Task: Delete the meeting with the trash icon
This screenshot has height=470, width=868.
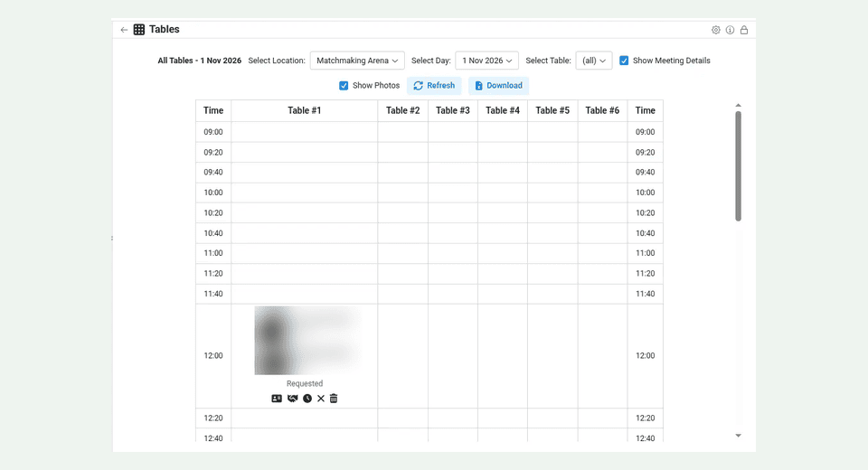Action: (334, 399)
